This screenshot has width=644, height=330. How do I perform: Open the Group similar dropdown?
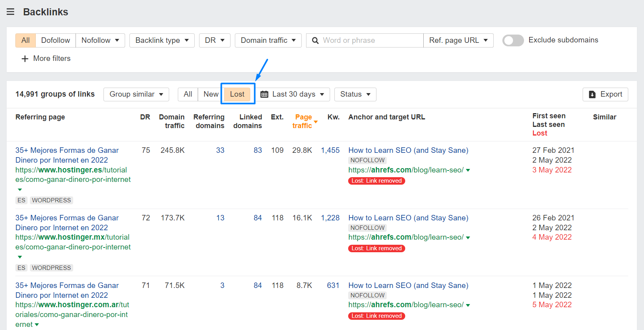[136, 94]
